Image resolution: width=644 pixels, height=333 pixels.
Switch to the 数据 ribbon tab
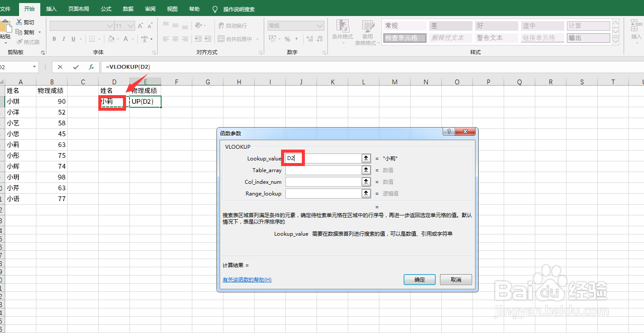point(128,9)
